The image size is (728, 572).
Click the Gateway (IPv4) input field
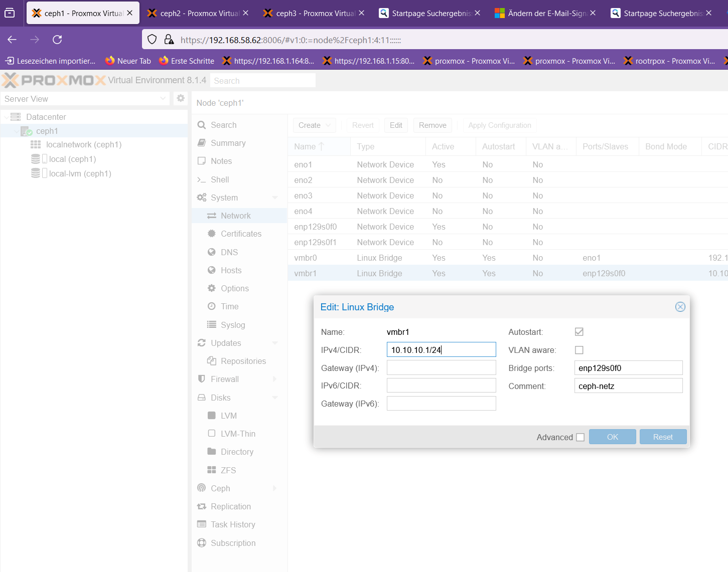(441, 368)
